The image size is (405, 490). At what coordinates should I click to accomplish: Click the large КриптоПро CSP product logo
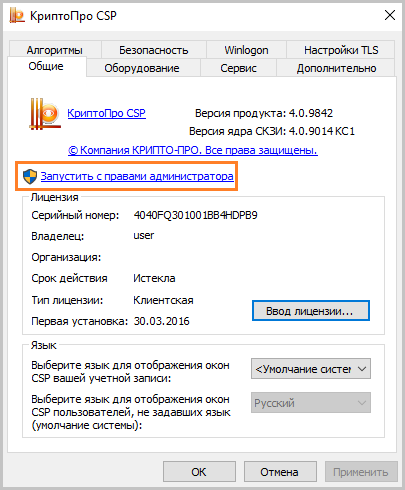[x=45, y=114]
